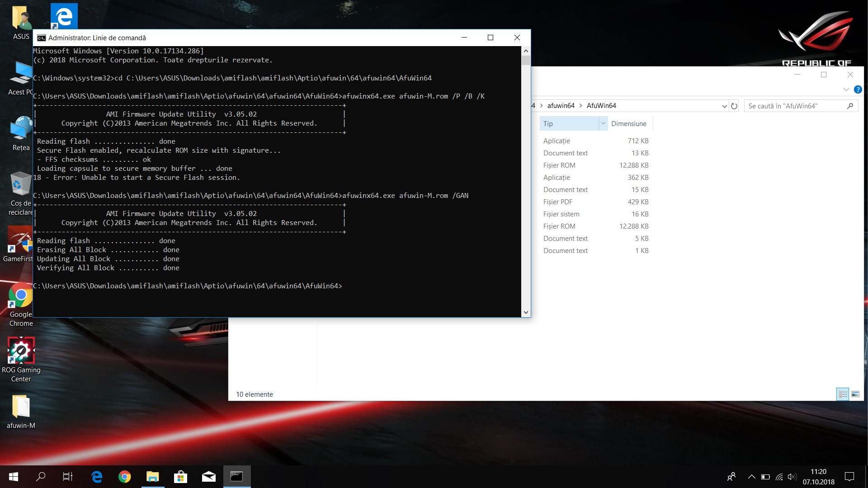Screen dimensions: 868x488
Task: Select the 362 KB Aplicație row
Action: click(596, 178)
